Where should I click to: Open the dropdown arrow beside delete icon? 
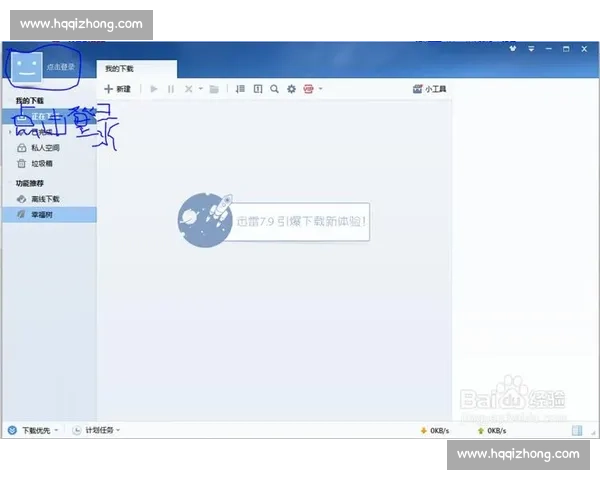pyautogui.click(x=201, y=89)
